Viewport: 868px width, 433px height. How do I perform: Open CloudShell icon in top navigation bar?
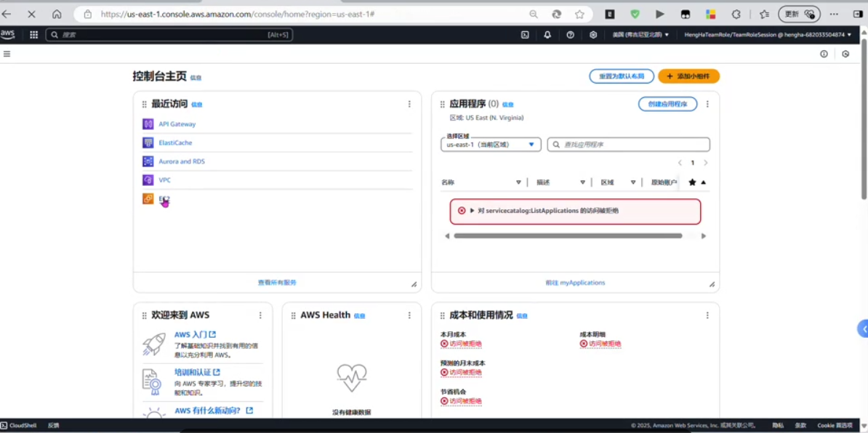[525, 35]
